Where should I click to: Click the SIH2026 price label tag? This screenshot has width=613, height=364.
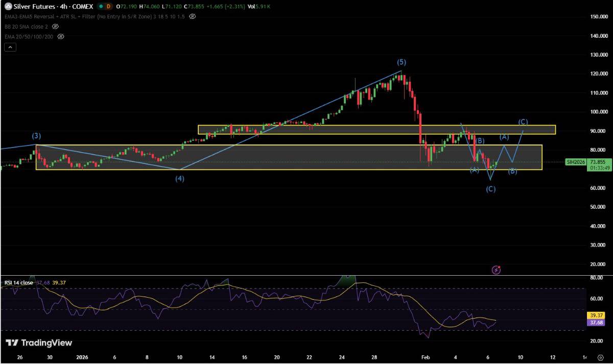point(574,162)
